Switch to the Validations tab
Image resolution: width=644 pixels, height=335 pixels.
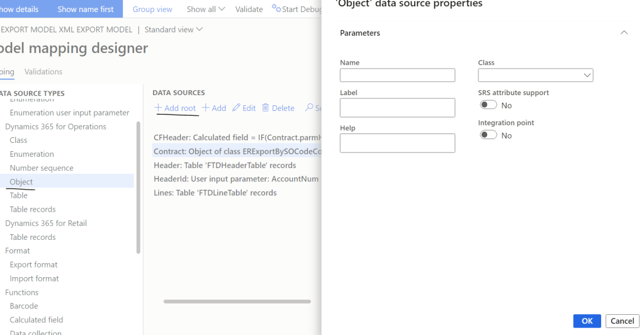pyautogui.click(x=43, y=72)
